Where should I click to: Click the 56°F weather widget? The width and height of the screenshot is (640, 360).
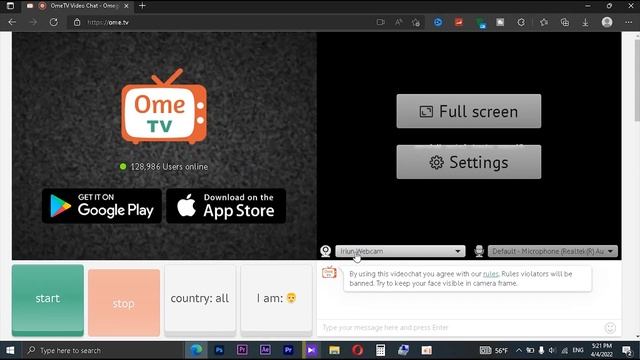494,350
